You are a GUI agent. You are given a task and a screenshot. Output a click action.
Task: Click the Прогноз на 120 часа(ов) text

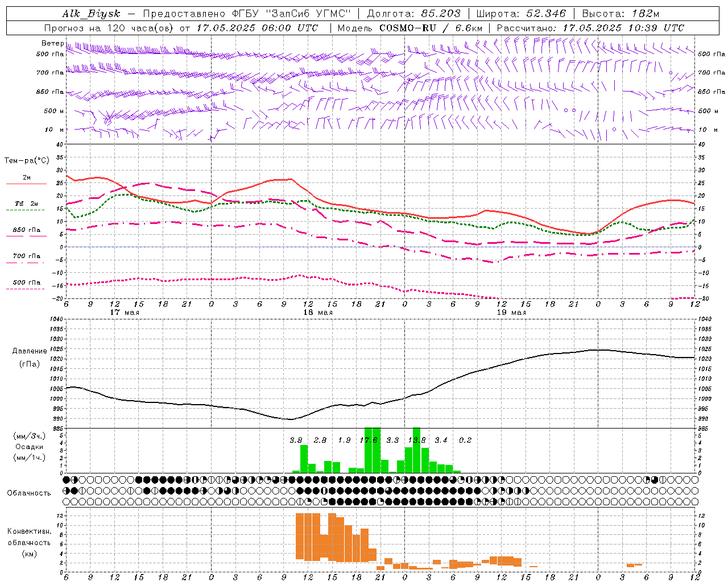click(110, 28)
